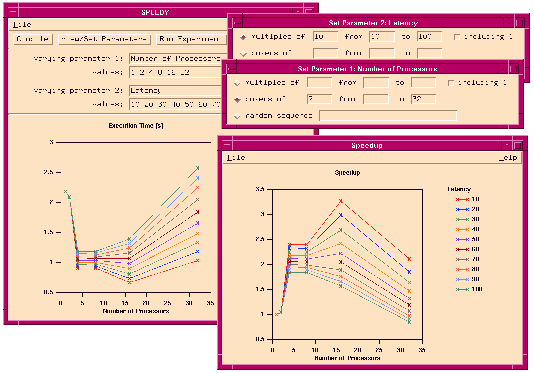Select 'multiples of' radio in Latency window
This screenshot has width=534, height=373.
click(x=243, y=37)
